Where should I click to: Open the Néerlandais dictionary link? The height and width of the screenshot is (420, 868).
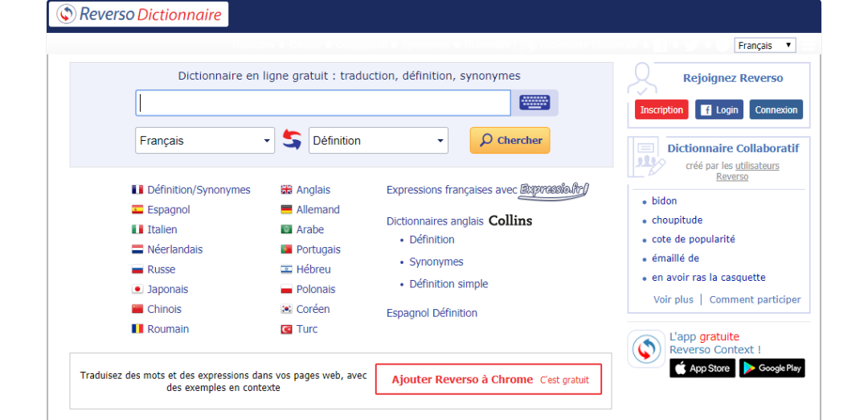(175, 249)
